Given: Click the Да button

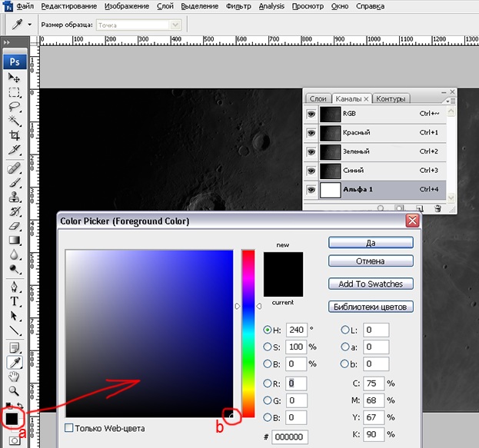Looking at the screenshot, I should (371, 242).
